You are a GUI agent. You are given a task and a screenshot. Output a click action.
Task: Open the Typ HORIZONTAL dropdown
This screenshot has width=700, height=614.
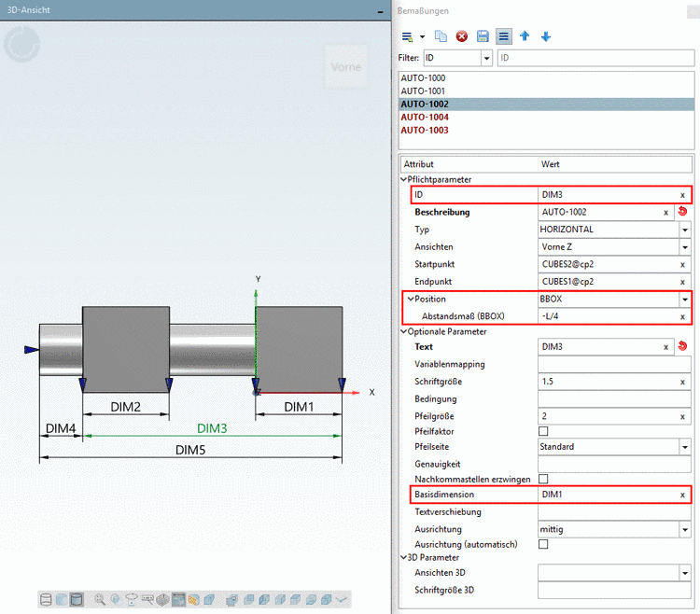click(x=685, y=230)
